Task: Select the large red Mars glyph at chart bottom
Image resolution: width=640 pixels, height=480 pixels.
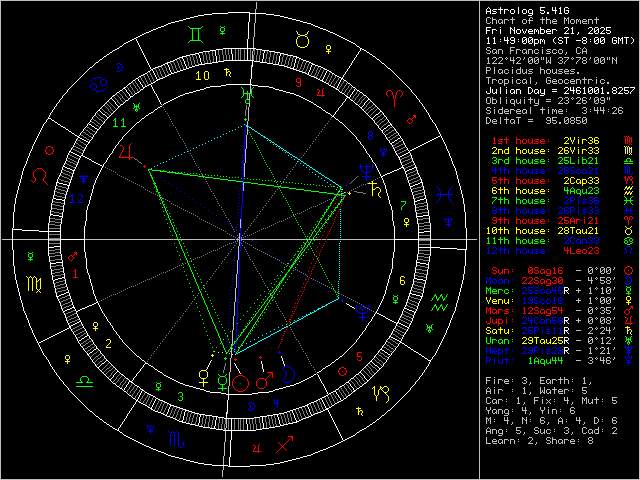Action: [x=264, y=381]
